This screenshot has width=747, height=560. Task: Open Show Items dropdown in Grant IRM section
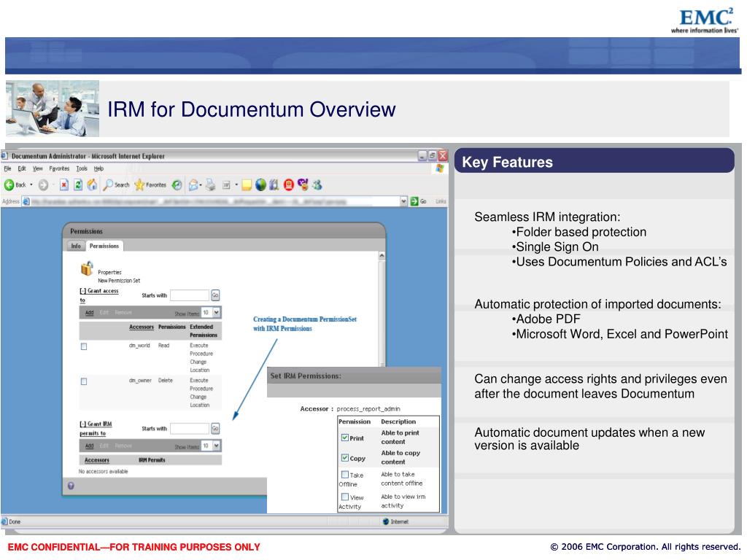tap(216, 446)
